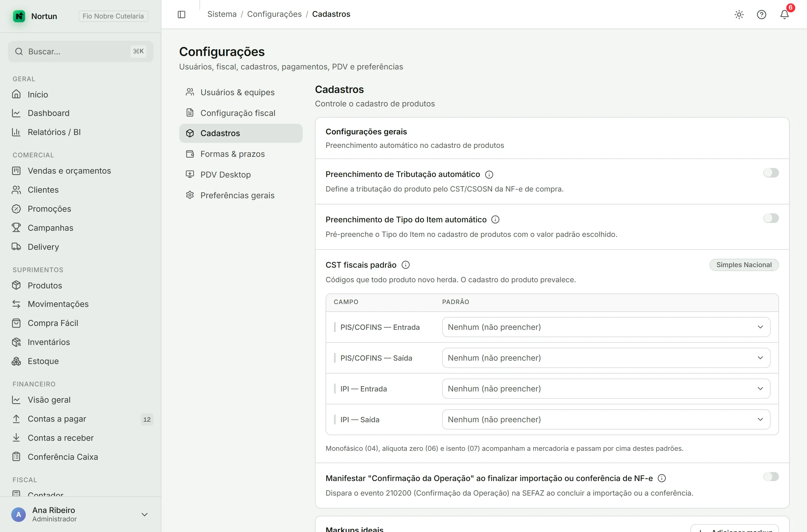
Task: Click the PADRÃO column header
Action: coord(456,302)
